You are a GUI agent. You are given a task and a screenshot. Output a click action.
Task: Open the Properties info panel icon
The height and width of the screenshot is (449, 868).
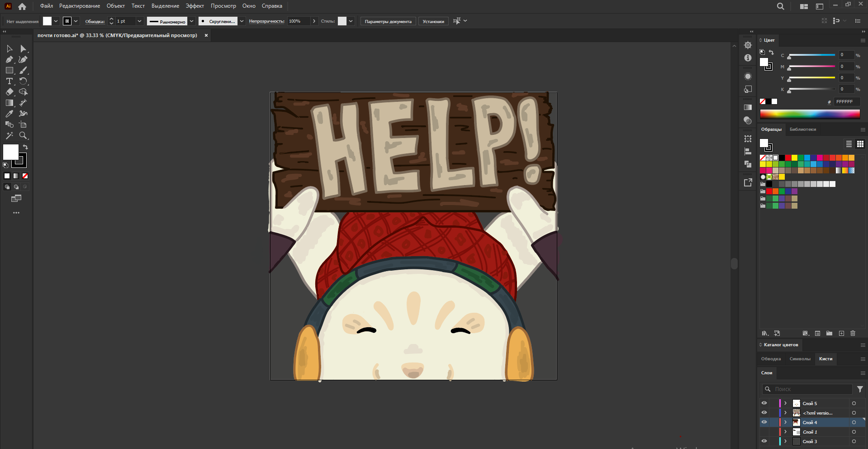tap(748, 58)
